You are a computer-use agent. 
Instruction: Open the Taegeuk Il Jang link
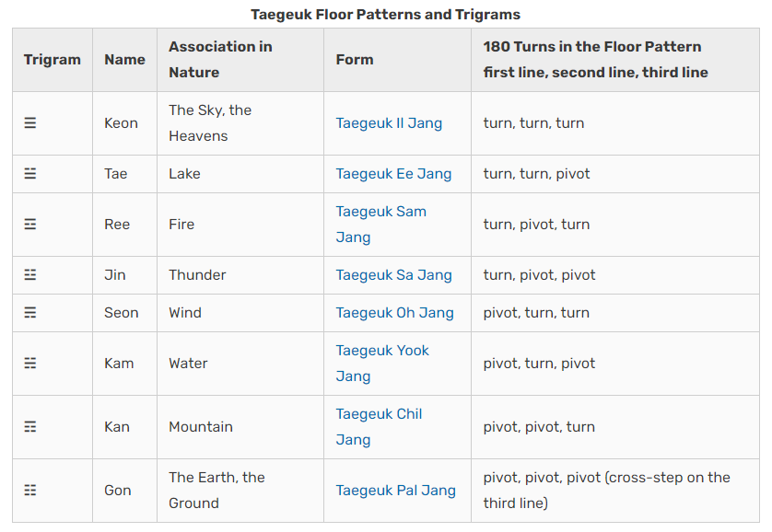pyautogui.click(x=389, y=123)
